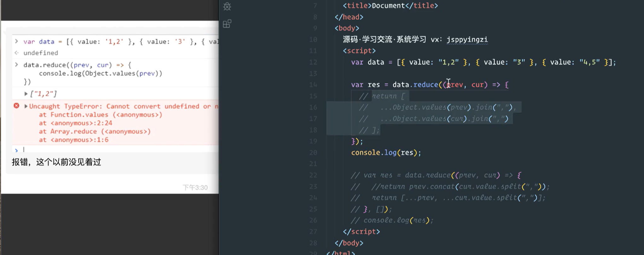The image size is (644, 255).
Task: Click the 'undefined' console result
Action: pos(41,53)
